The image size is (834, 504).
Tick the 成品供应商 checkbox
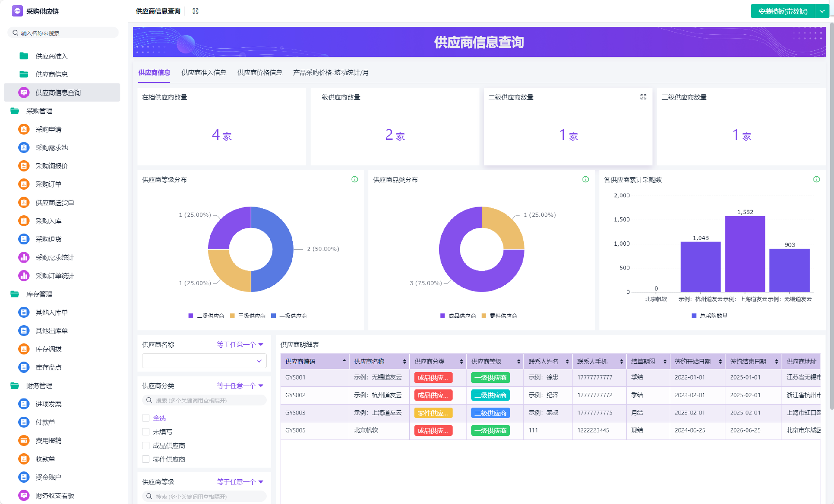[x=146, y=446]
